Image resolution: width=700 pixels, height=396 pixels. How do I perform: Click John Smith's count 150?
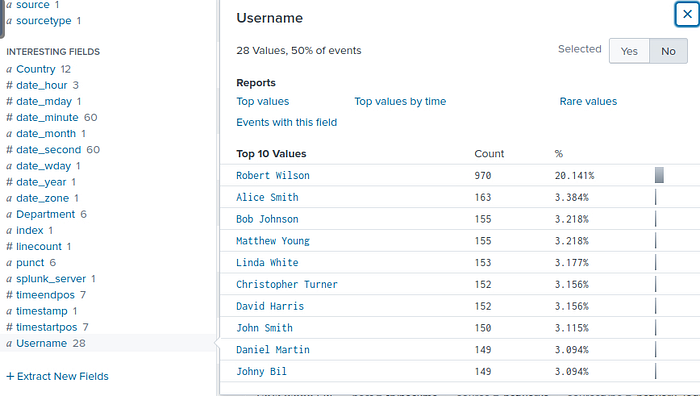483,328
